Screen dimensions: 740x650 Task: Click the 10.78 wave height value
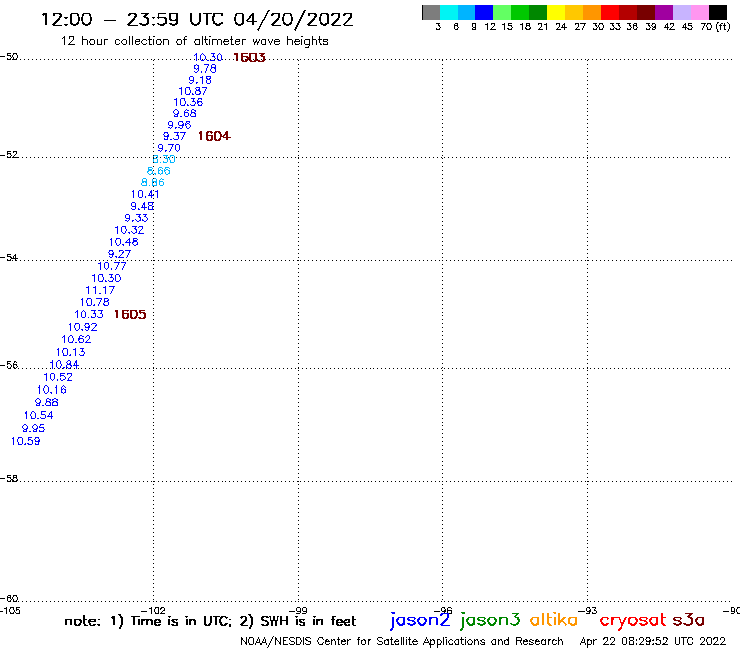[94, 303]
